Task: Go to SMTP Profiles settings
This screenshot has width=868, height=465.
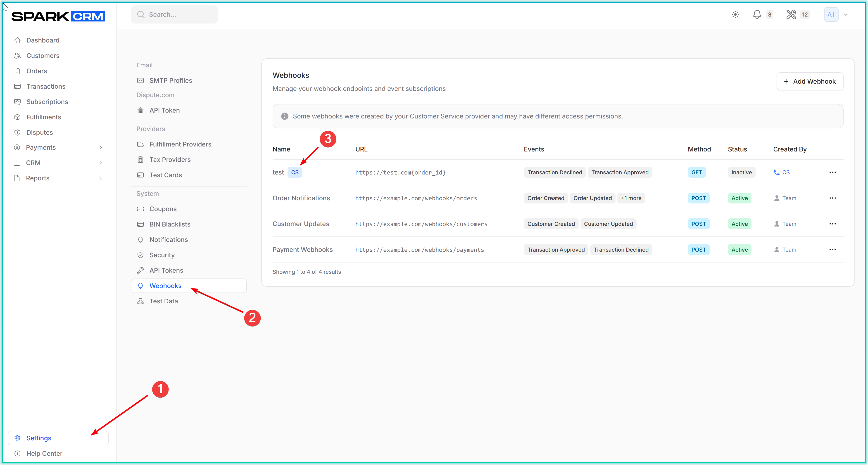Action: click(171, 80)
